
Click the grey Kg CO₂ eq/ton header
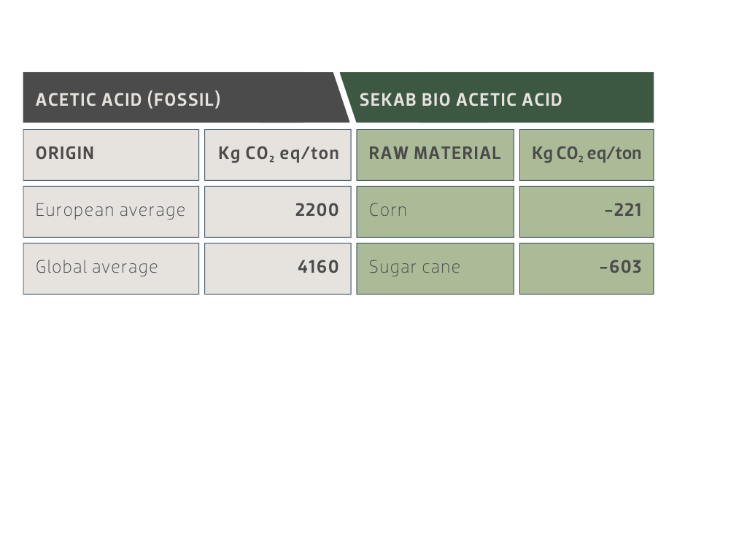tap(278, 154)
